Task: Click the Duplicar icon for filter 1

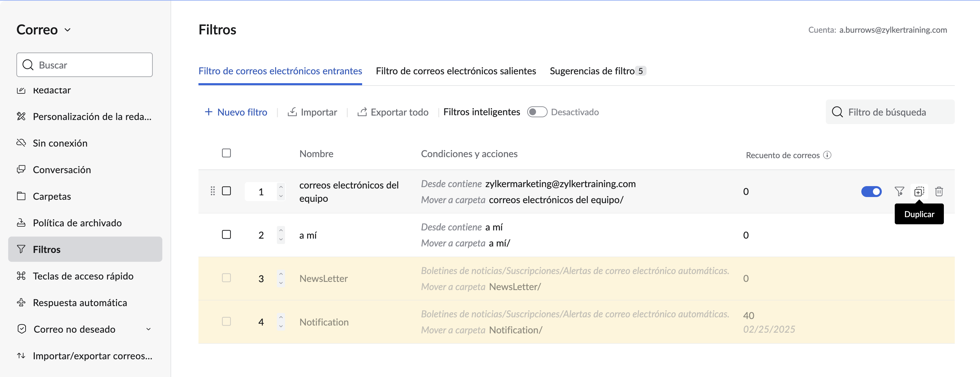Action: click(x=919, y=191)
